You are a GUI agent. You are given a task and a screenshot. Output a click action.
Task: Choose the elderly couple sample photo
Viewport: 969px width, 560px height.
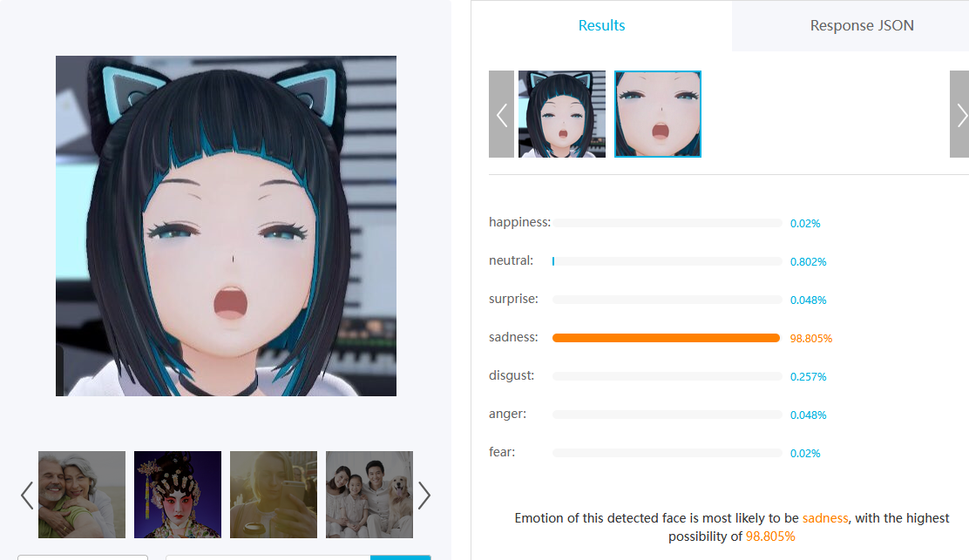point(82,495)
